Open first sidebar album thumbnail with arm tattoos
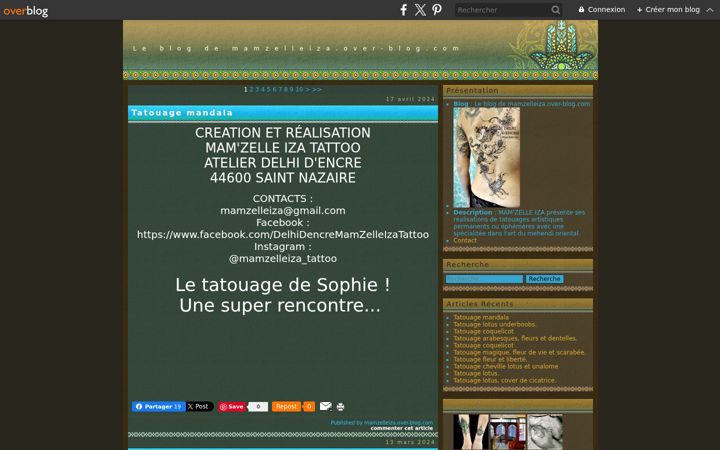This screenshot has height=450, width=720. pyautogui.click(x=471, y=432)
